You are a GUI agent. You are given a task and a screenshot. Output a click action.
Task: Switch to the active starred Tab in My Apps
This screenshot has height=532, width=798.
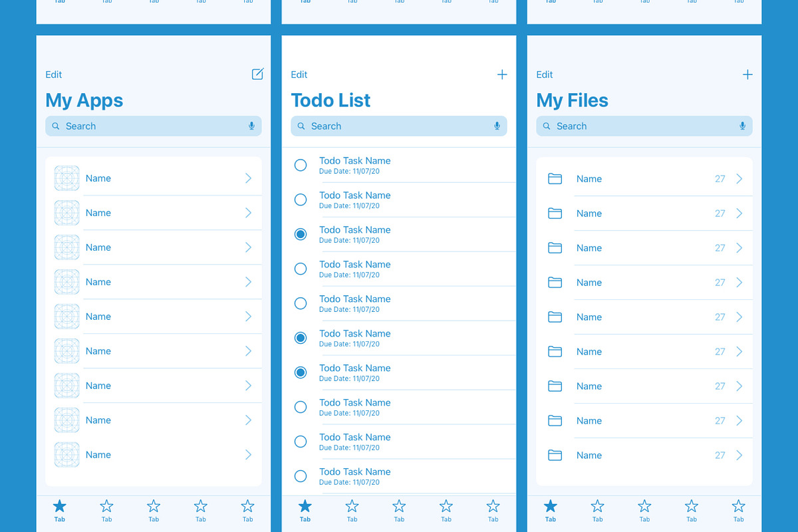pyautogui.click(x=60, y=511)
